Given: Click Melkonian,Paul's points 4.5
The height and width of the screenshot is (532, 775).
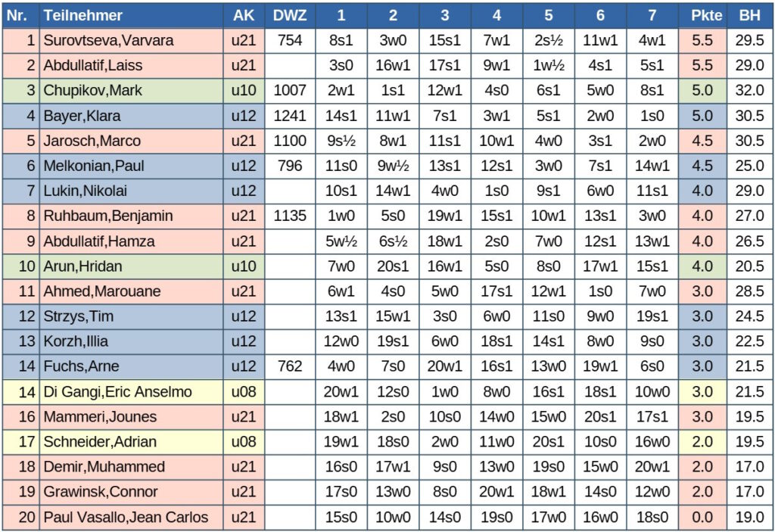Looking at the screenshot, I should 702,166.
